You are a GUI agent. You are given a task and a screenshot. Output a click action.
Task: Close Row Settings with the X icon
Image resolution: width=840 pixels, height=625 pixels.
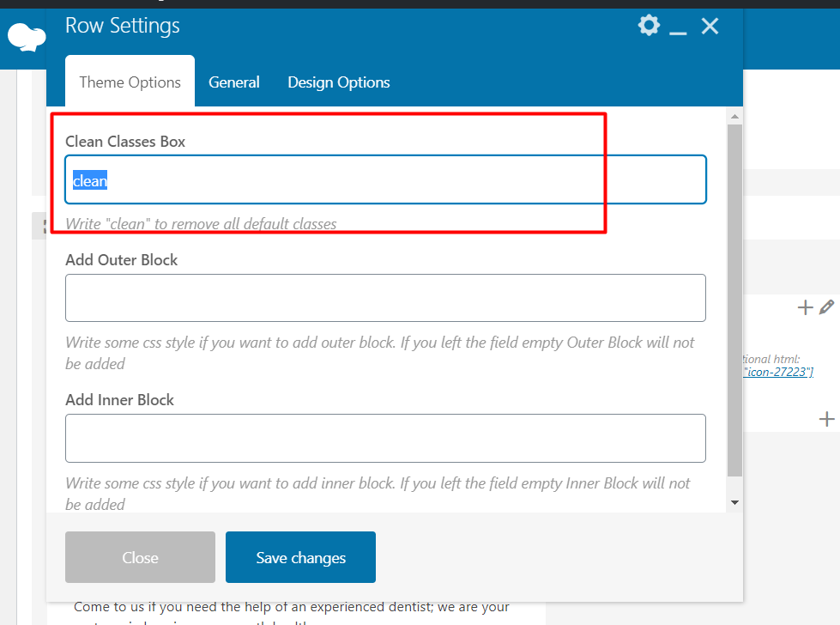point(710,27)
